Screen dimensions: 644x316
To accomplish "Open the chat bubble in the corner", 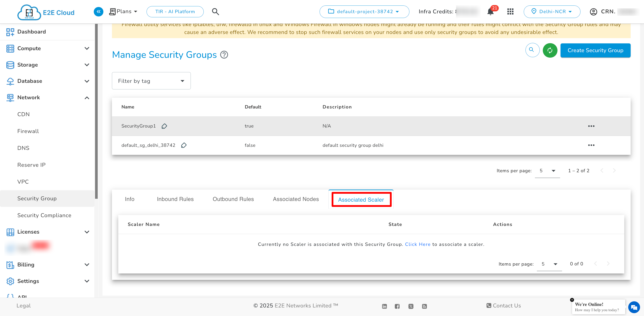I will click(634, 307).
